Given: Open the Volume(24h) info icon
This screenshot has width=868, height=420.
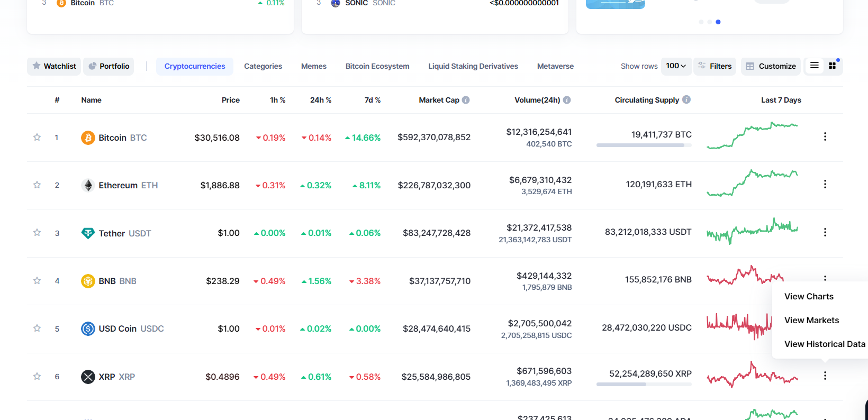Looking at the screenshot, I should [x=567, y=100].
